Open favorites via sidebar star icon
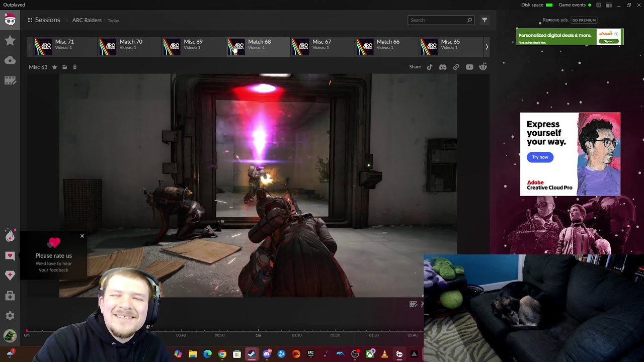The width and height of the screenshot is (644, 362). (10, 40)
